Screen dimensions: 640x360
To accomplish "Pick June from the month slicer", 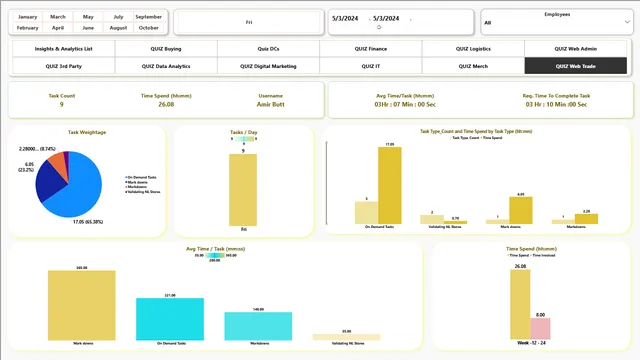I will click(88, 28).
